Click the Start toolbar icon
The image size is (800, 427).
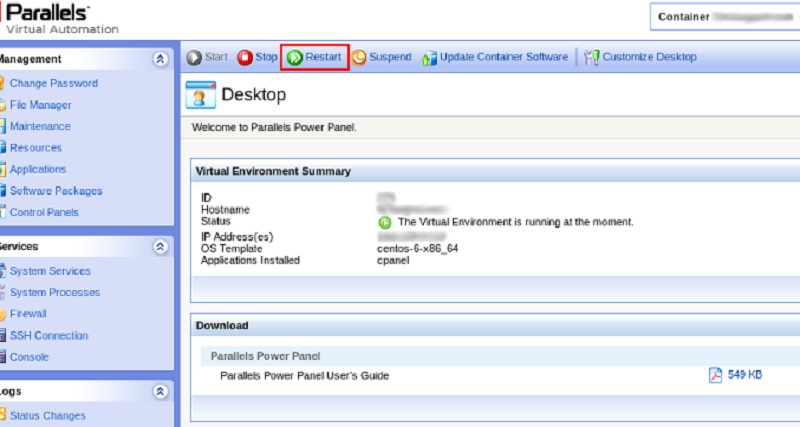pos(194,57)
